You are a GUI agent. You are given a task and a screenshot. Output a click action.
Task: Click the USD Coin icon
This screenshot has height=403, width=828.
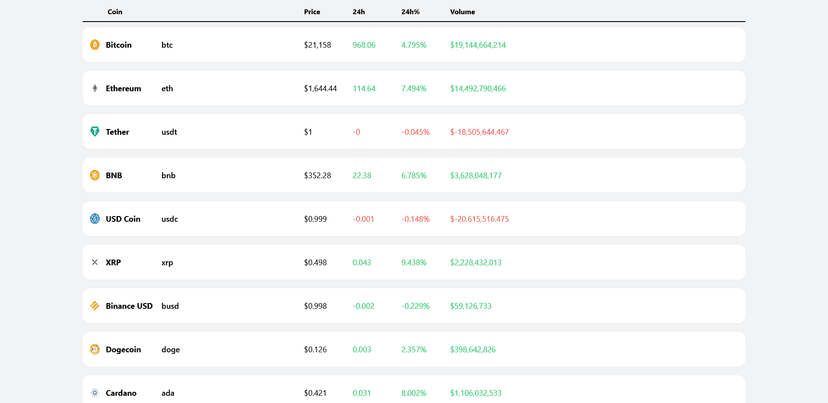pos(95,219)
